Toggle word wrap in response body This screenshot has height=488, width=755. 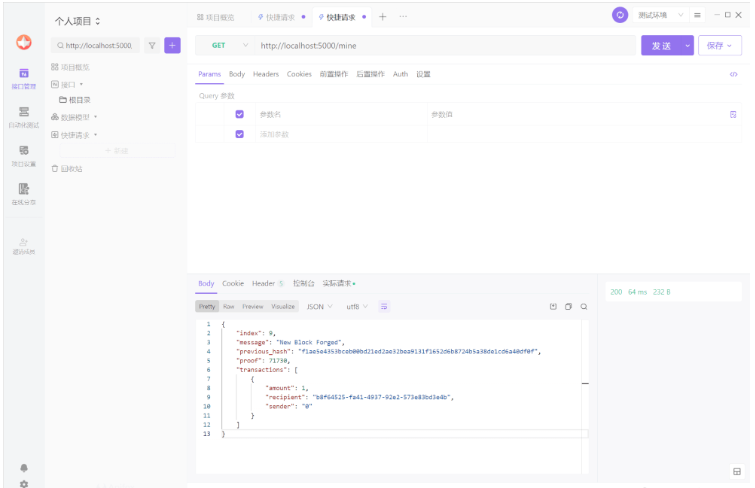pyautogui.click(x=384, y=306)
